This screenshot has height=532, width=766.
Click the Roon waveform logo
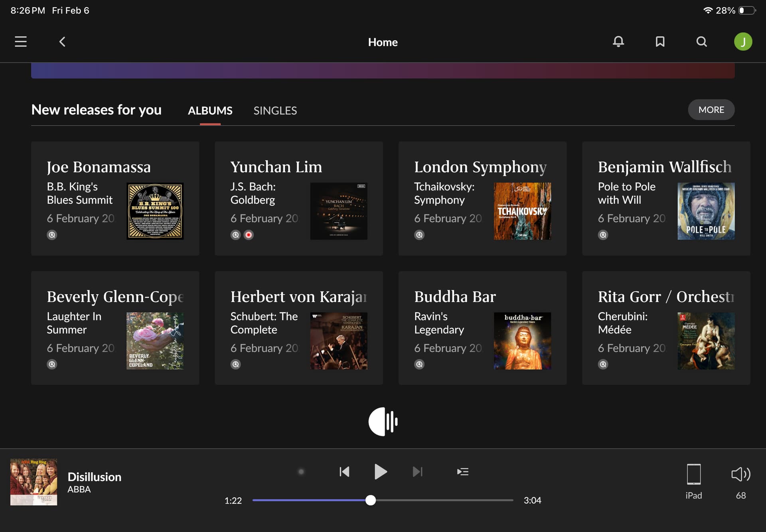(x=383, y=422)
